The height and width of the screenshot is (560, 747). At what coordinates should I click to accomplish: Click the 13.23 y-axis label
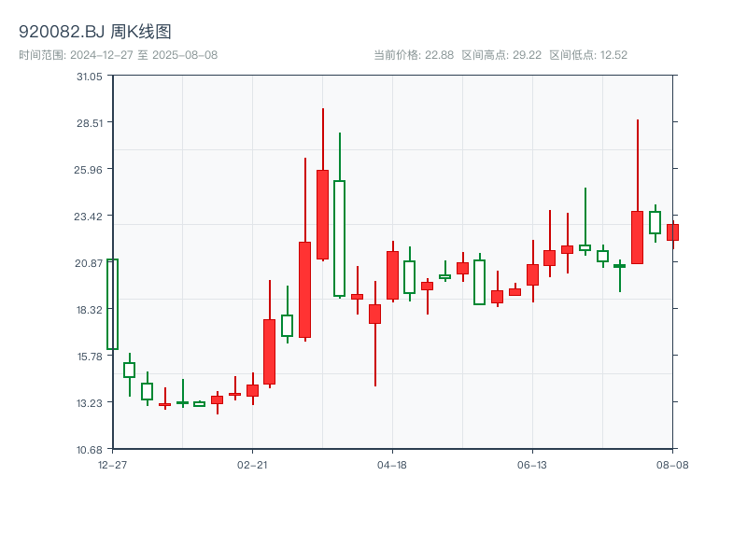[90, 403]
